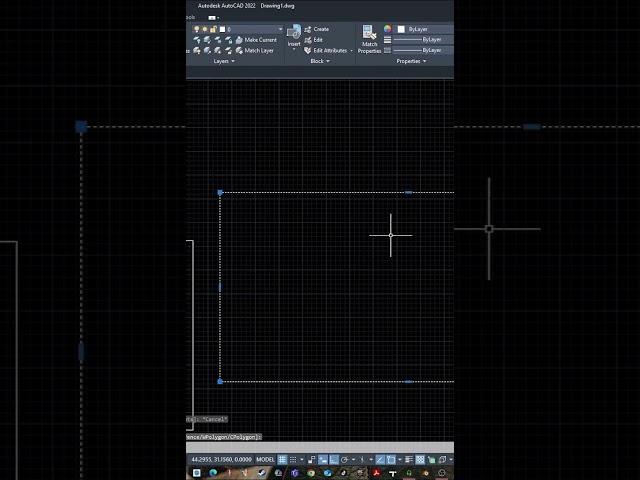Open the ByLayer lineweight dropdown
This screenshot has width=640, height=480.
[423, 40]
